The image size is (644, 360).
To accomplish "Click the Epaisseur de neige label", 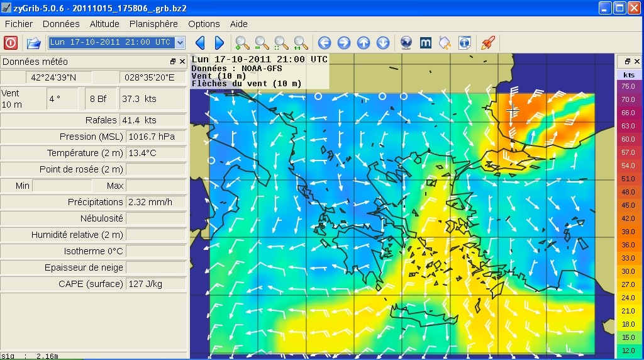I will click(84, 267).
